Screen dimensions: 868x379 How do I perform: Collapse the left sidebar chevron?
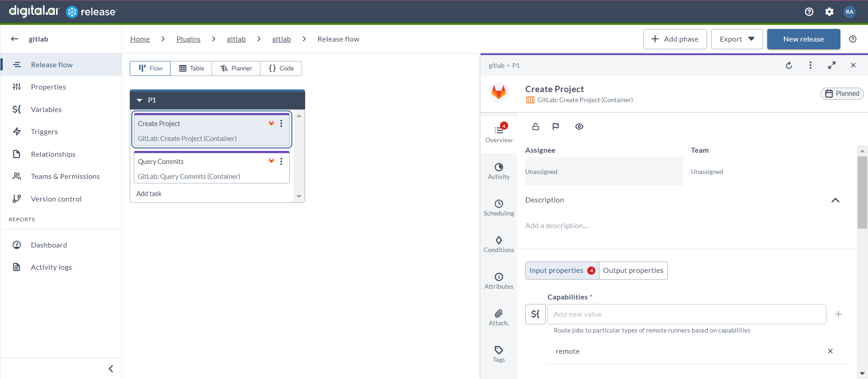111,369
